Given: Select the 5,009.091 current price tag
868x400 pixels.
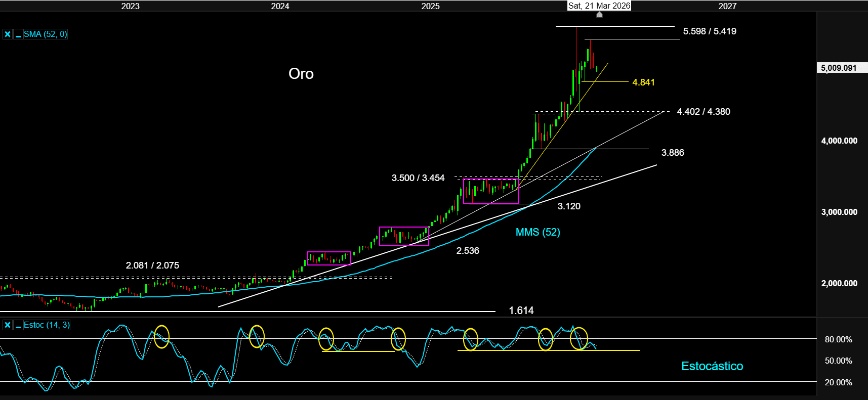Looking at the screenshot, I should coord(839,68).
